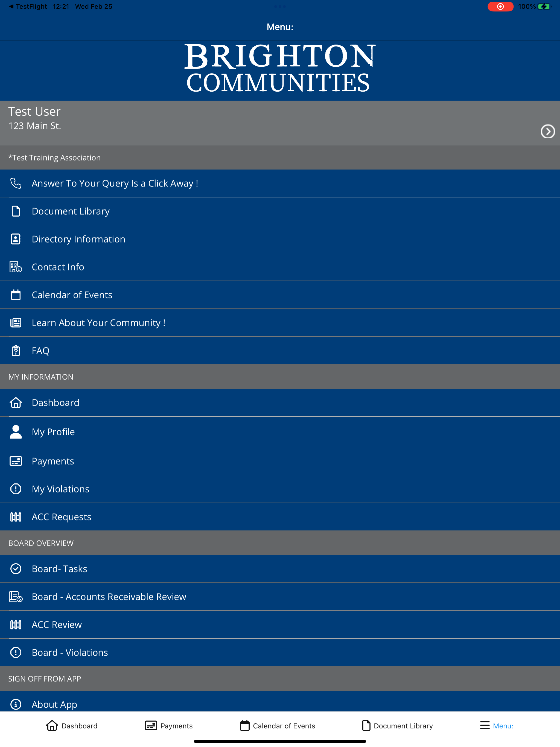This screenshot has width=560, height=747.
Task: Tap the info circle icon beside About App
Action: point(16,704)
